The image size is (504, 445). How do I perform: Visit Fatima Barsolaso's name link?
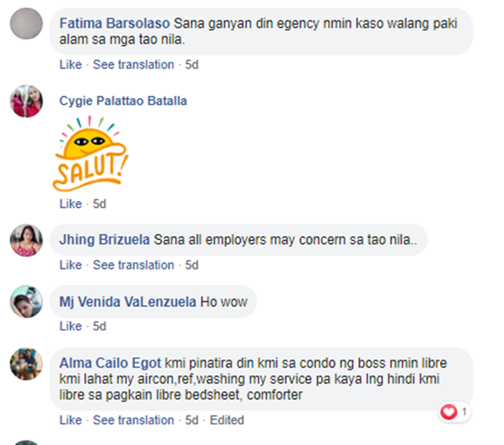point(114,24)
